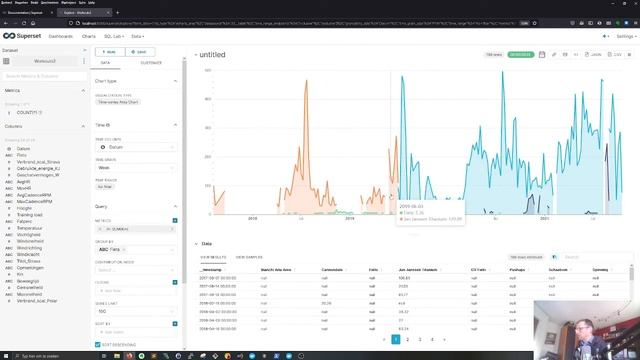Screen dimensions: 640x360
Task: Click the Windows taskbar search box
Action: (55, 356)
